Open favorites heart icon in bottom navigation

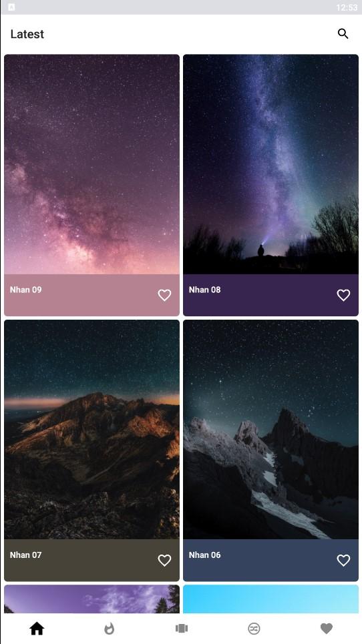click(326, 629)
